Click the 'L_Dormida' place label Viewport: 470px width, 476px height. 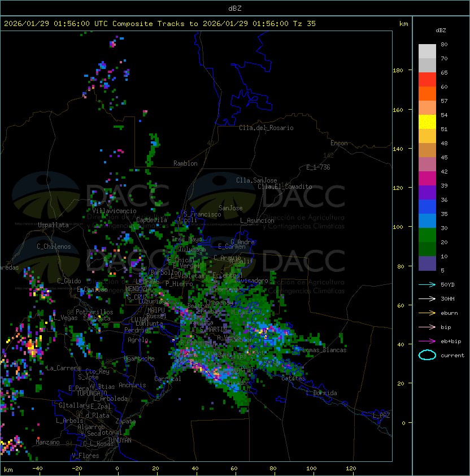click(x=321, y=393)
